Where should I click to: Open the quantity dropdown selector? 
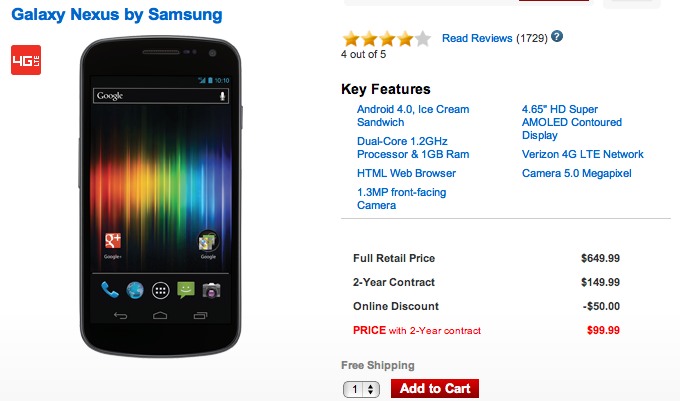click(361, 389)
